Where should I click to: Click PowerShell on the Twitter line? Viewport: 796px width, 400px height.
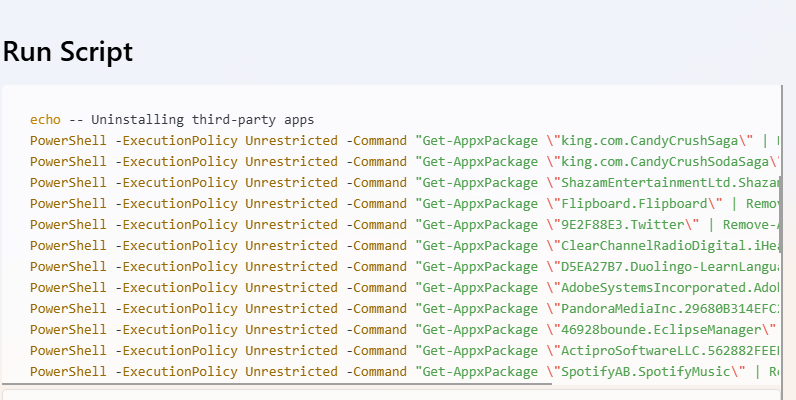pos(68,224)
